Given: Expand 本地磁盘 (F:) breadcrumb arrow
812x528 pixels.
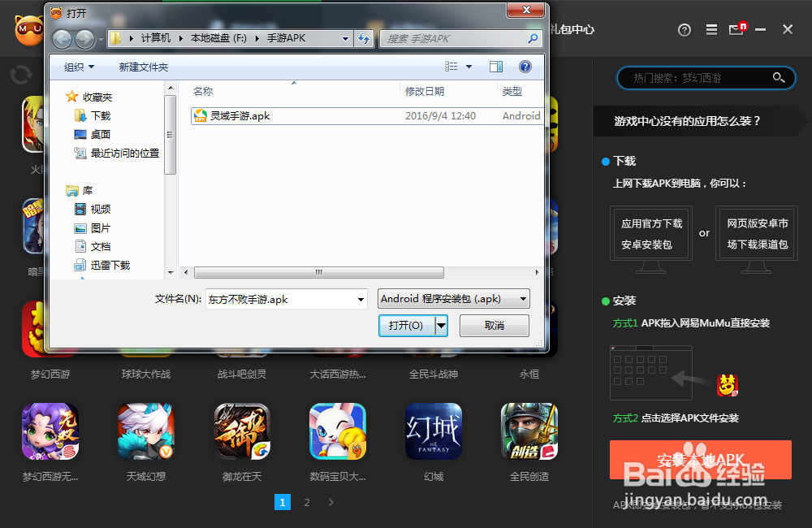Looking at the screenshot, I should [257, 38].
